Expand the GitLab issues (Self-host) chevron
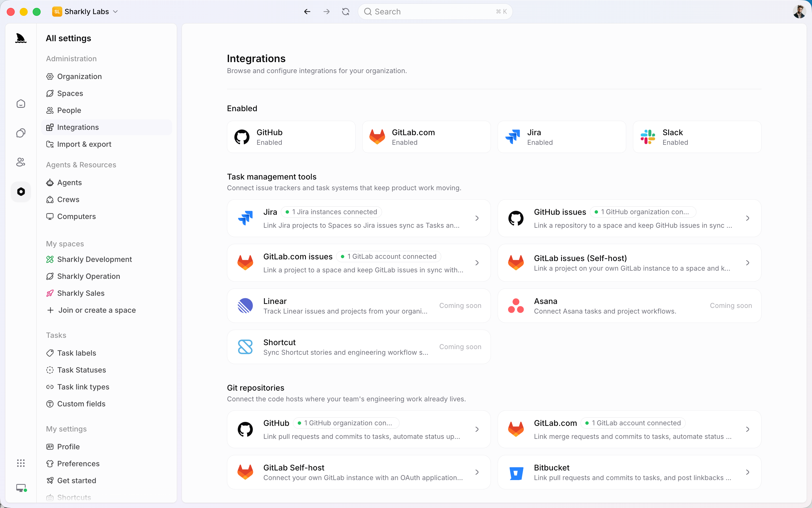The image size is (812, 508). (x=748, y=263)
